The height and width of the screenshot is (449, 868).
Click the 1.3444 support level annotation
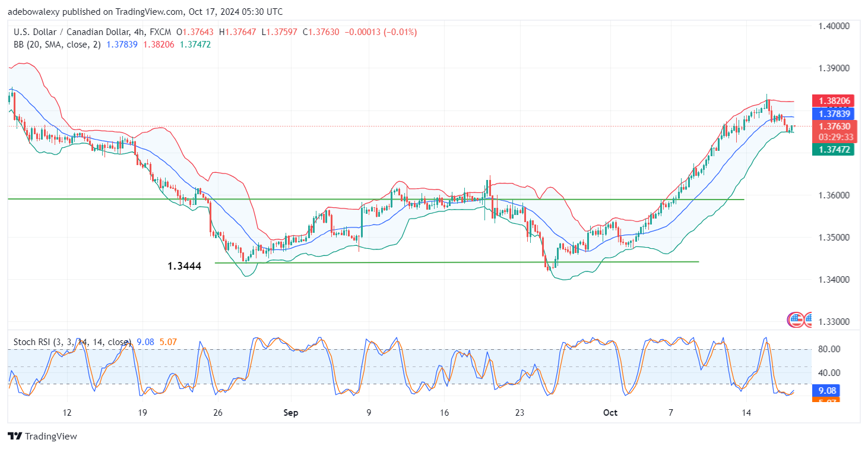pyautogui.click(x=184, y=267)
